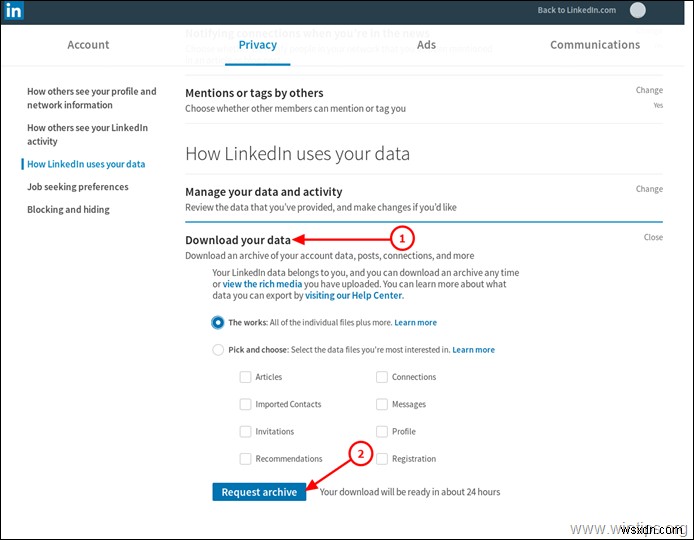Click the LinkedIn logo icon

(14, 11)
